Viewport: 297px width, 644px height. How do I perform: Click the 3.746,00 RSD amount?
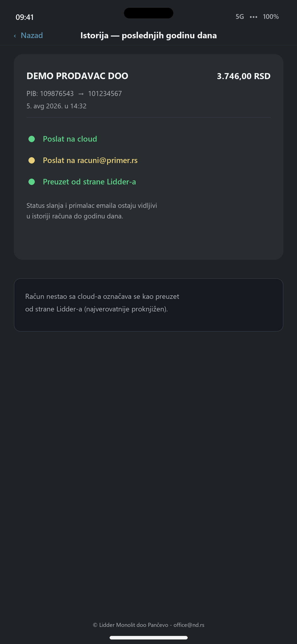click(x=244, y=76)
